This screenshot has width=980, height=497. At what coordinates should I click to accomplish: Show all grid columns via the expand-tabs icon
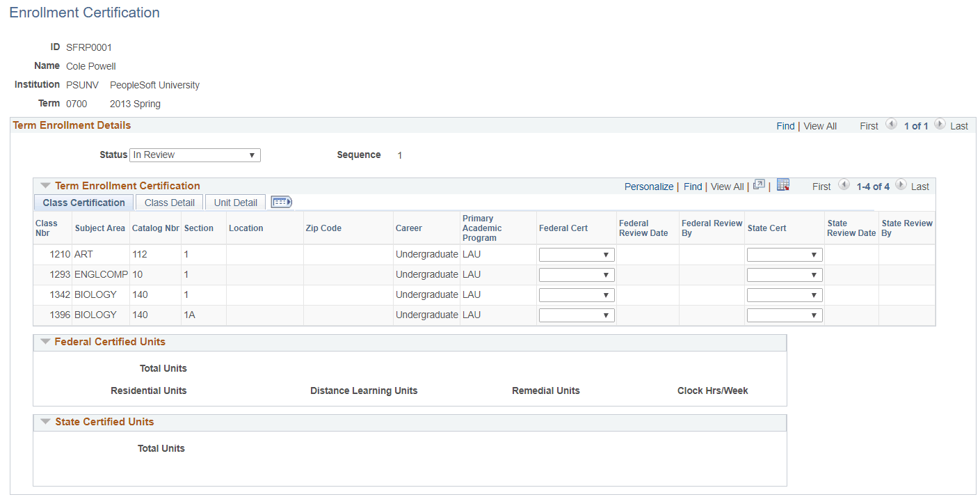point(281,201)
